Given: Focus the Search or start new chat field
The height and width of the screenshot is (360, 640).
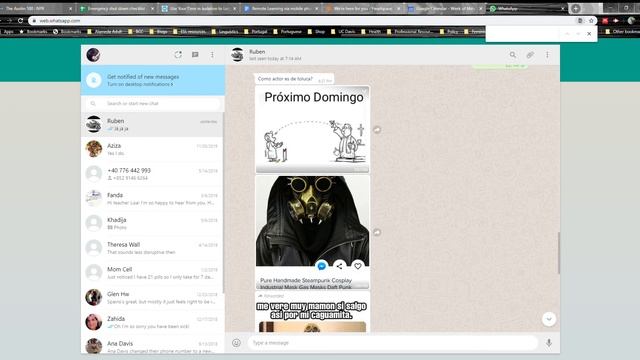Looking at the screenshot, I should click(x=153, y=104).
